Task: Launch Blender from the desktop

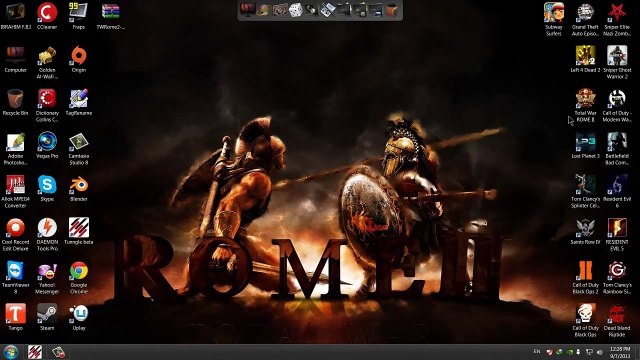Action: (x=79, y=188)
